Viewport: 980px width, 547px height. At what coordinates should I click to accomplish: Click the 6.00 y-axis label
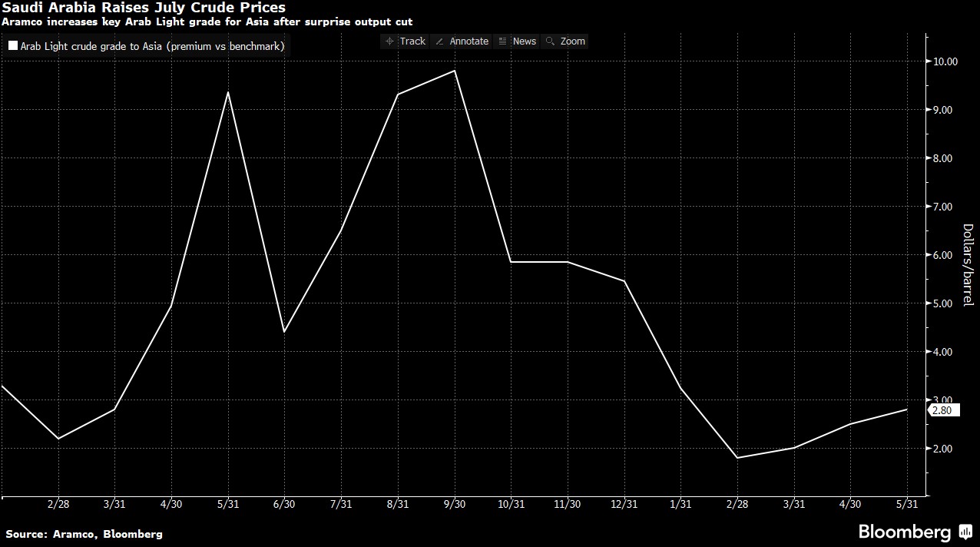click(x=942, y=255)
